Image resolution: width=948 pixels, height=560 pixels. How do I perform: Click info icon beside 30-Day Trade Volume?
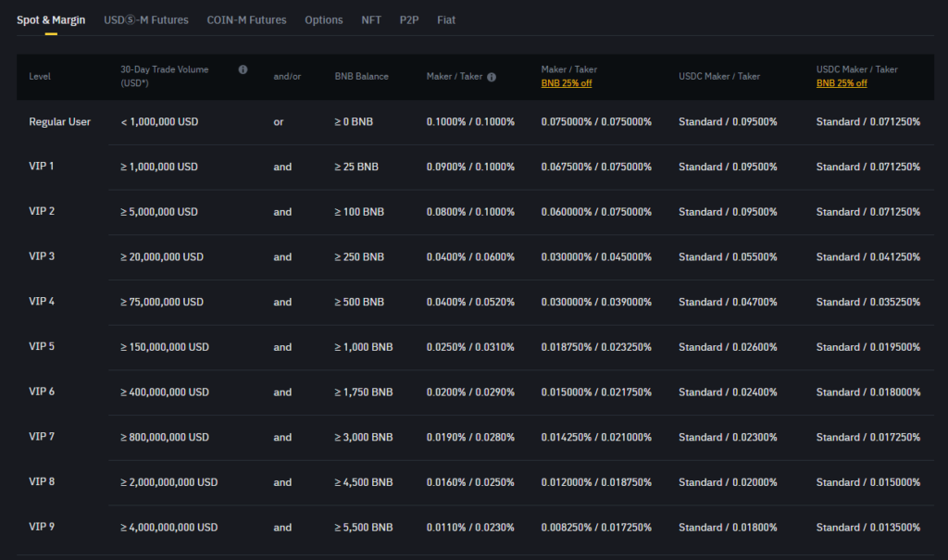point(243,69)
